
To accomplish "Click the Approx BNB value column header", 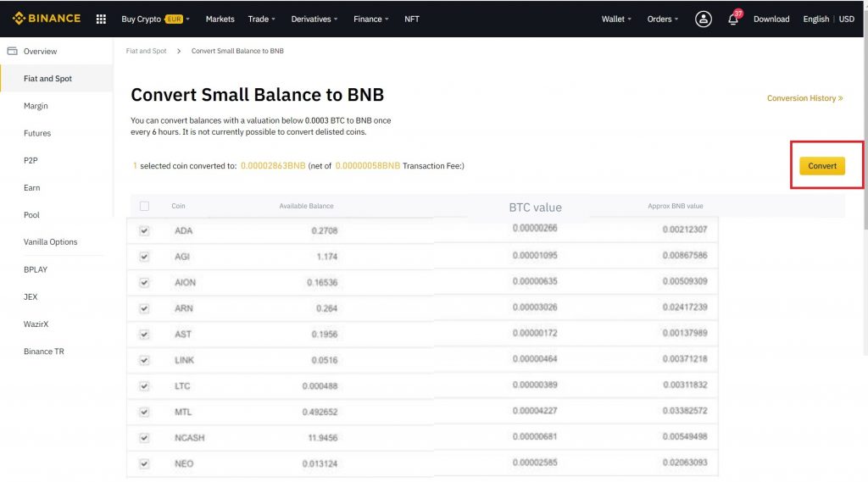I will click(676, 206).
